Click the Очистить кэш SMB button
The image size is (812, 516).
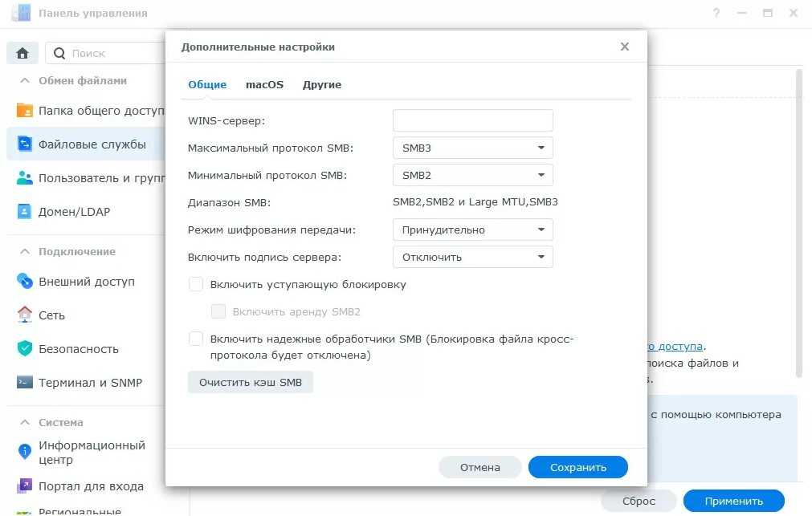(x=251, y=383)
